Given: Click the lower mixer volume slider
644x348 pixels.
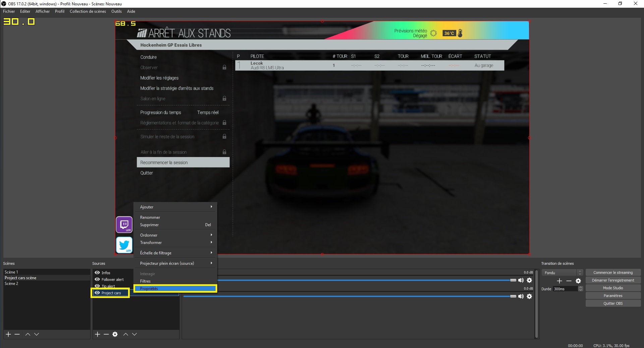Looking at the screenshot, I should [350, 296].
